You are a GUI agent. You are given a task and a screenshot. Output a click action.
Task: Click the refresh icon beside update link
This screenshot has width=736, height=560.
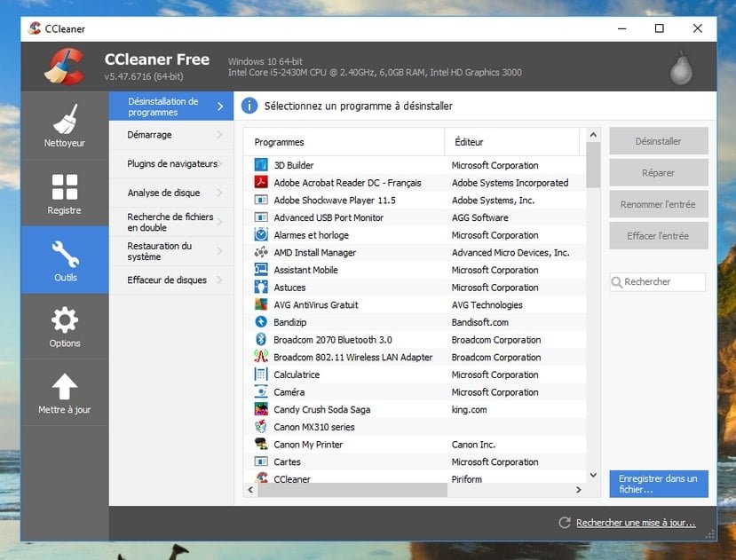point(565,523)
